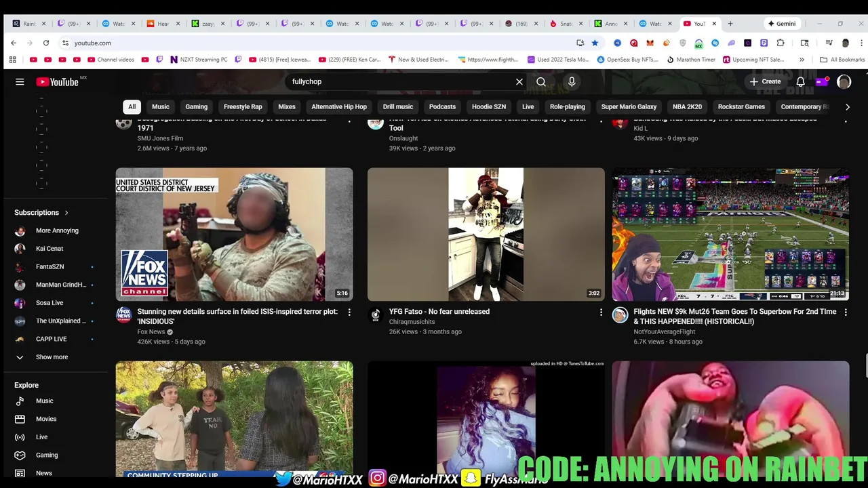
Task: Click the Create button
Action: pyautogui.click(x=765, y=81)
